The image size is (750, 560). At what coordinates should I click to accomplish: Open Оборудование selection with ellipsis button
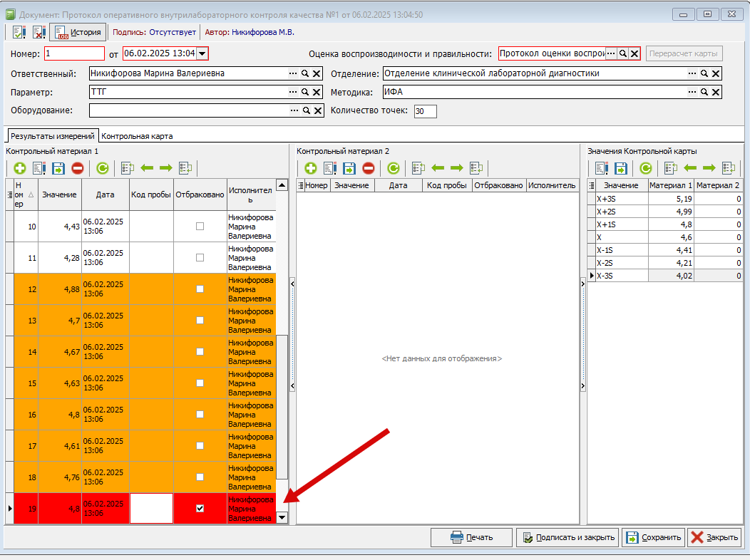tap(294, 111)
